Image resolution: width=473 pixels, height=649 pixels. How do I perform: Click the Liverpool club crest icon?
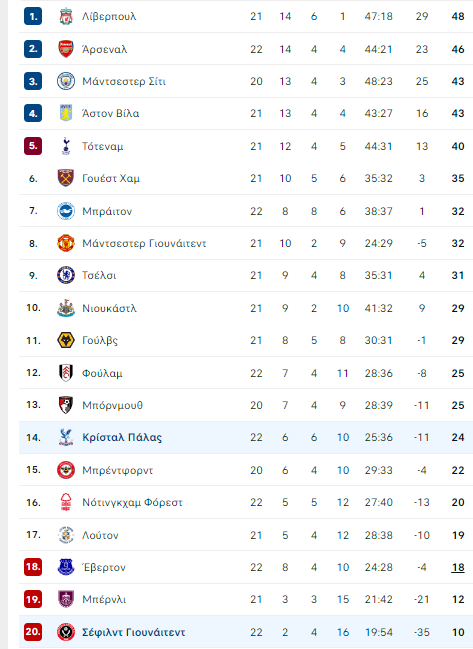66,17
